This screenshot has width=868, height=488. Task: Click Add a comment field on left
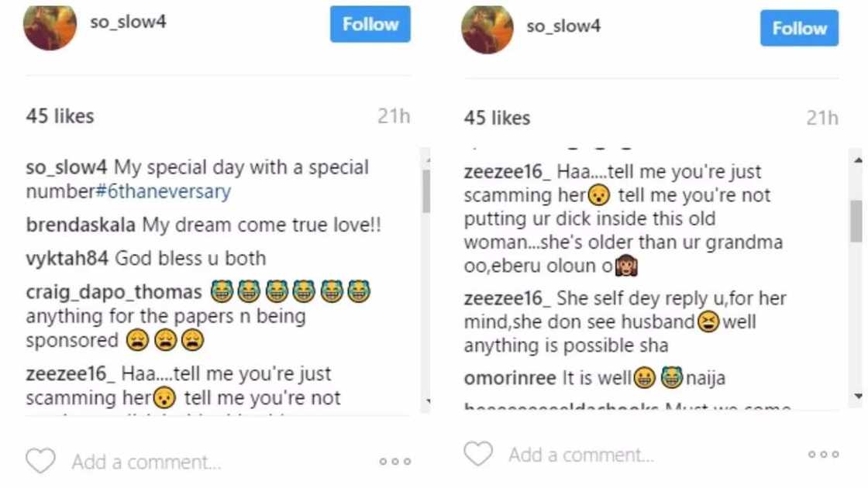146,462
